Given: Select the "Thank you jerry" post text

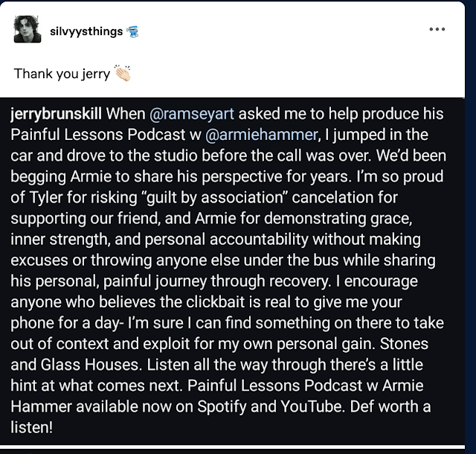Looking at the screenshot, I should pyautogui.click(x=62, y=74).
